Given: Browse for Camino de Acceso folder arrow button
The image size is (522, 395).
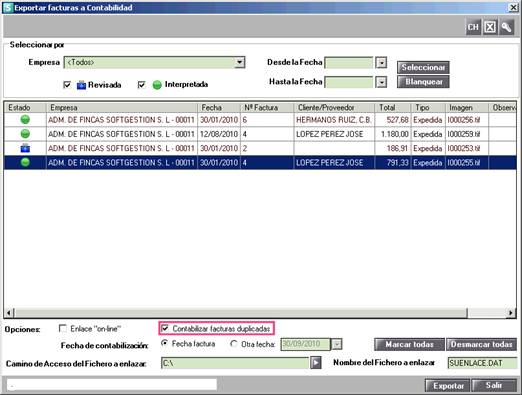Looking at the screenshot, I should 316,363.
